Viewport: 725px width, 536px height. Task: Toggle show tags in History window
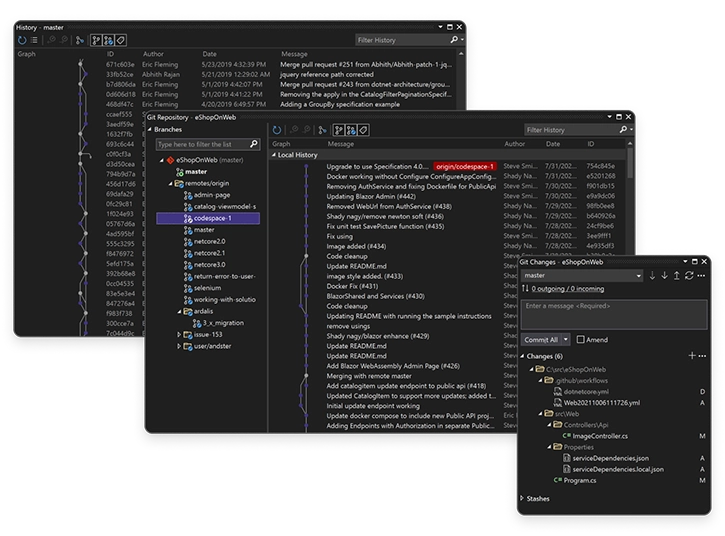[x=120, y=40]
